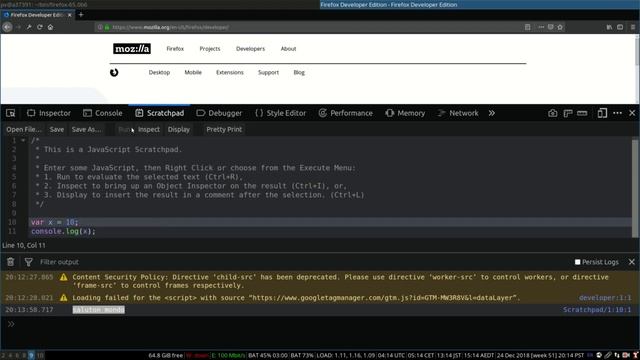Click the measure portion of page icon
Screen dimensions: 640x360
point(582,113)
